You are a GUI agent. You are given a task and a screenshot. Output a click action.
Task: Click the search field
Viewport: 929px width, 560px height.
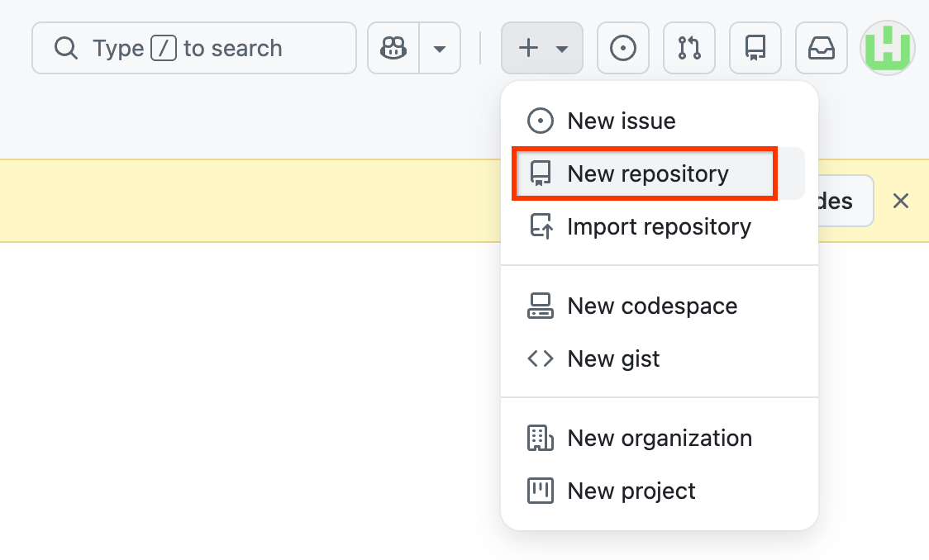tap(194, 48)
